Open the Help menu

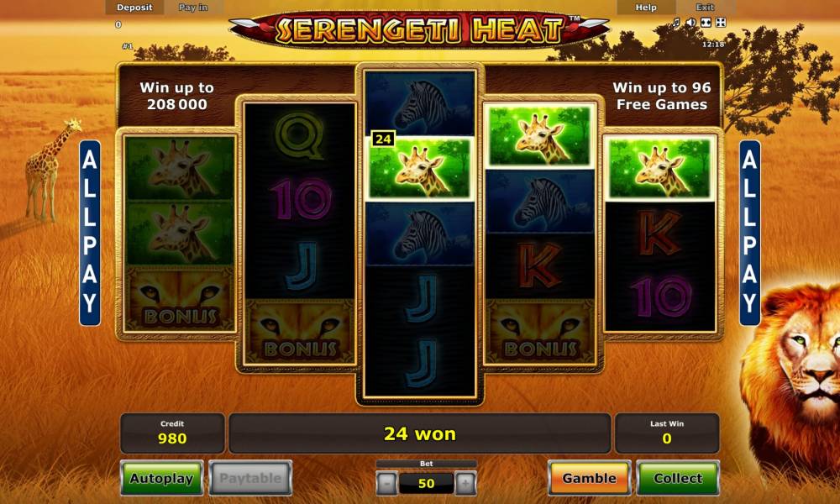pyautogui.click(x=646, y=7)
